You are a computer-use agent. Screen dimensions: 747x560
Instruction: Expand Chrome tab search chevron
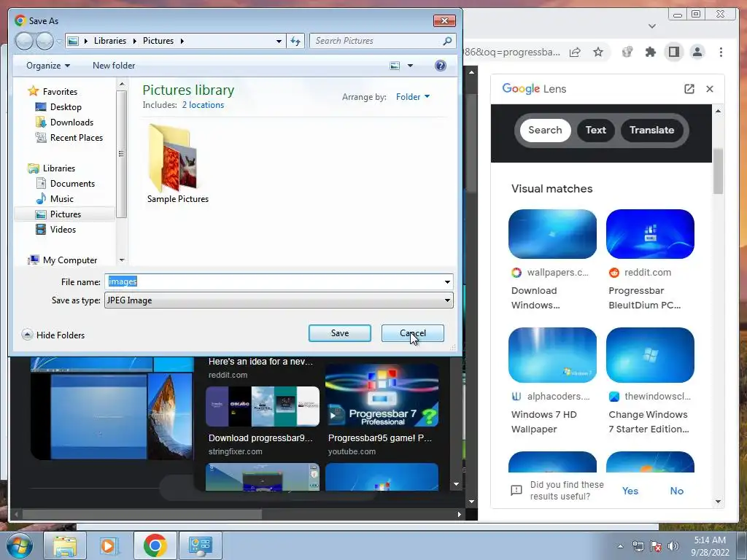(652, 26)
